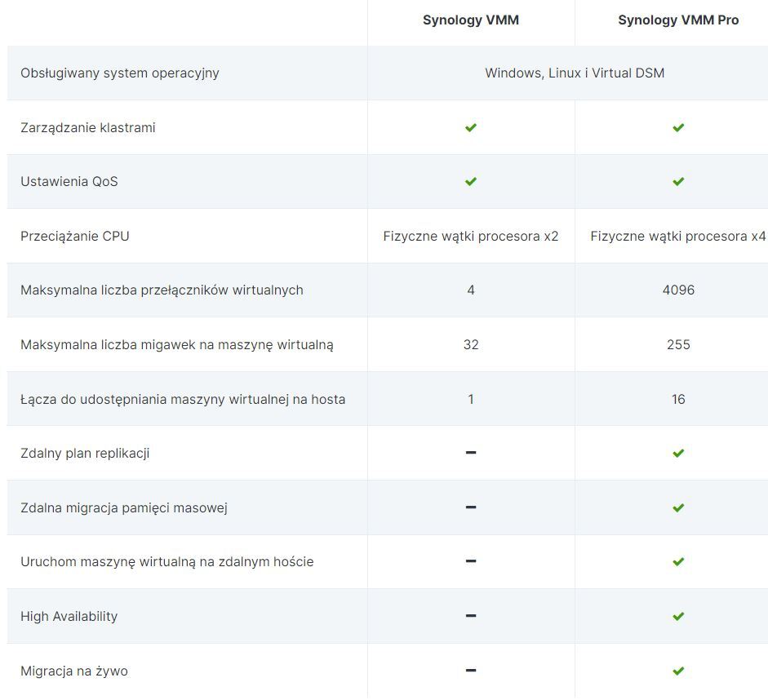Click VMM dash for Zdalny plan replikacji
Screen dimensions: 768x700
(x=471, y=453)
